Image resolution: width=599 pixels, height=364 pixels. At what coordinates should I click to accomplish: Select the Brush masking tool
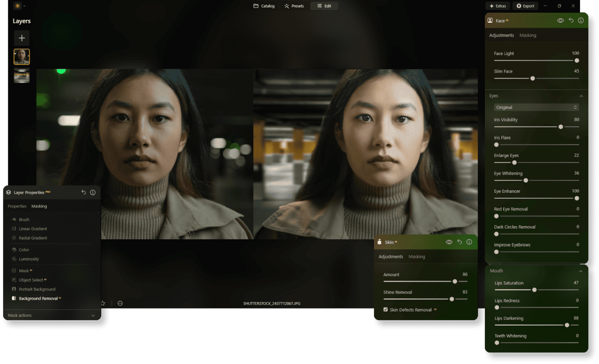(x=24, y=219)
